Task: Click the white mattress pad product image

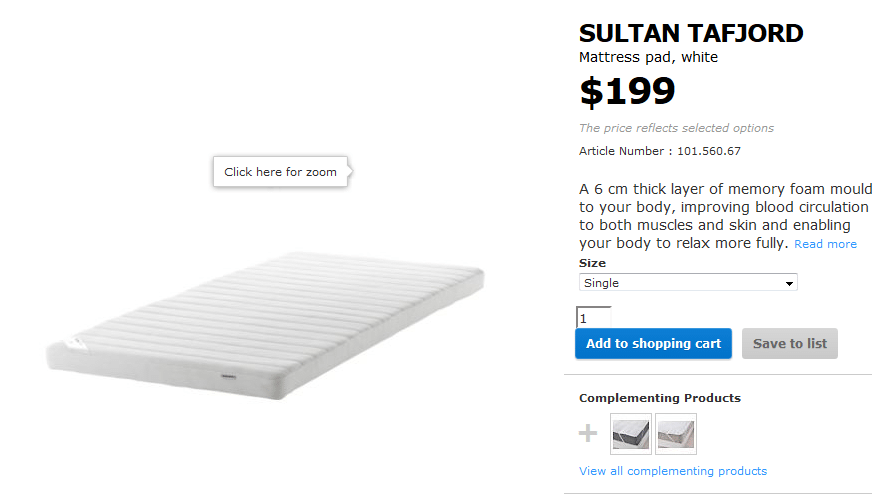Action: click(265, 325)
